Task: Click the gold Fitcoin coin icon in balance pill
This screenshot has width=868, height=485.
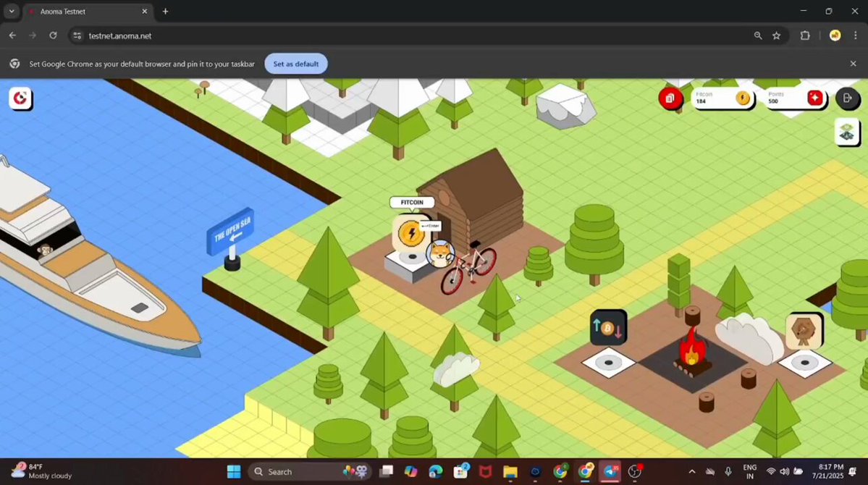Action: [x=742, y=98]
